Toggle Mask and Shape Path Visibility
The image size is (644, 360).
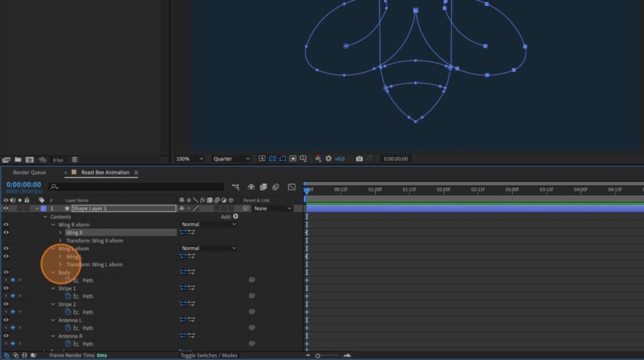(x=283, y=158)
